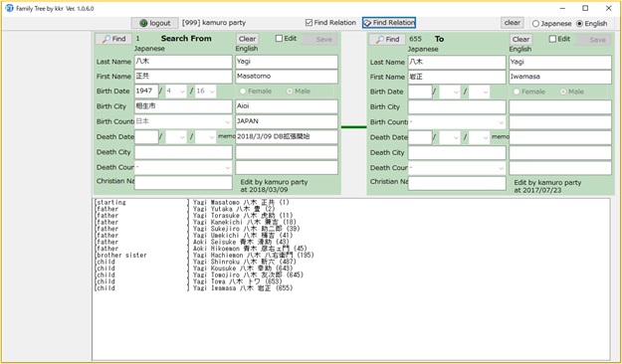Select child row Yagi Towa (653)
This screenshot has width=622, height=364.
click(x=188, y=281)
